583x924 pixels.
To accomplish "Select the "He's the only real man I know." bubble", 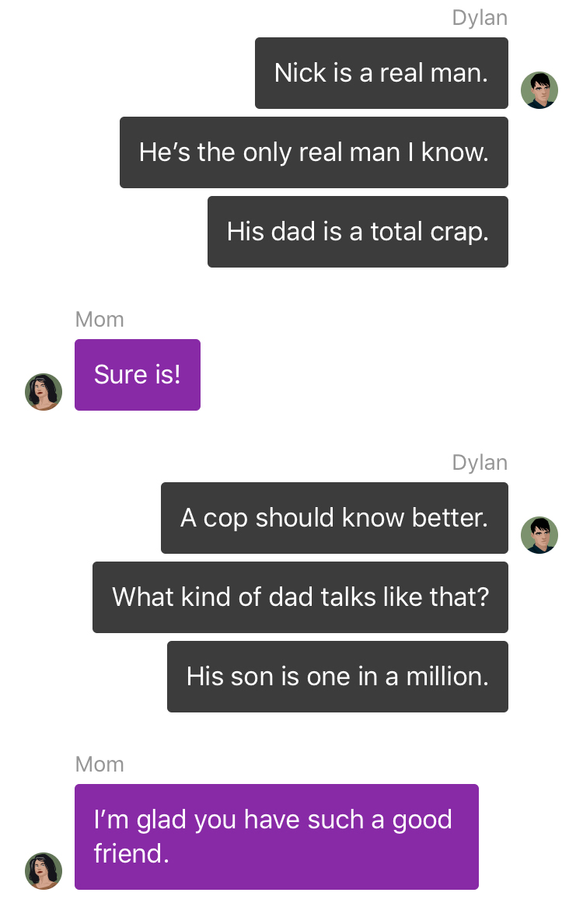I will click(x=314, y=152).
